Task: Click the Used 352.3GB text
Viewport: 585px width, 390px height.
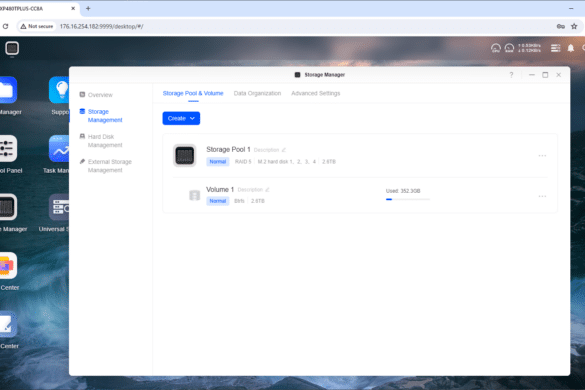Action: (403, 191)
